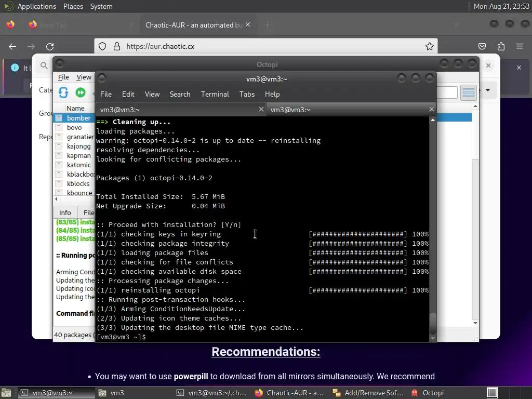The width and height of the screenshot is (532, 399).
Task: Switch to Add/Remove Software taskbar item
Action: [369, 393]
